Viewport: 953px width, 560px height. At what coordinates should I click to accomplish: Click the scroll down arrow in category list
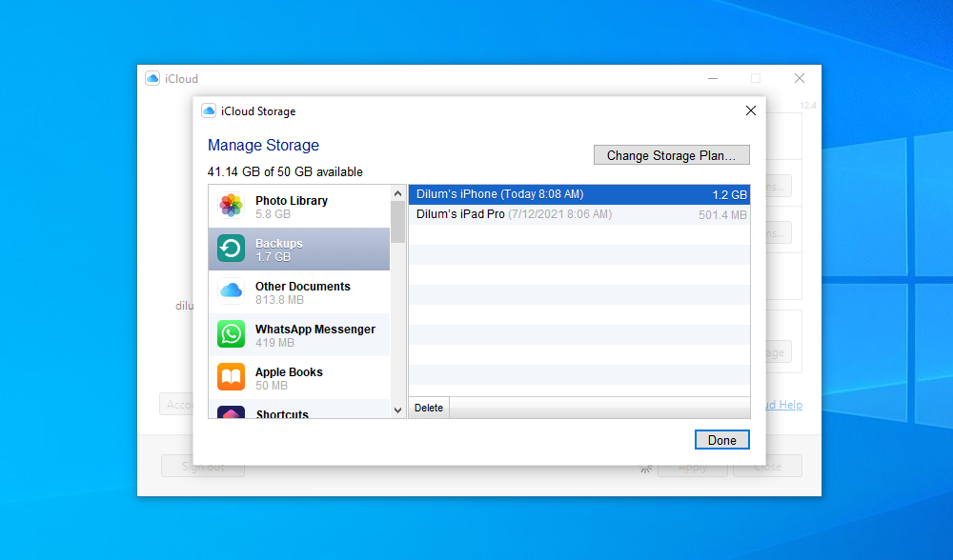click(398, 410)
